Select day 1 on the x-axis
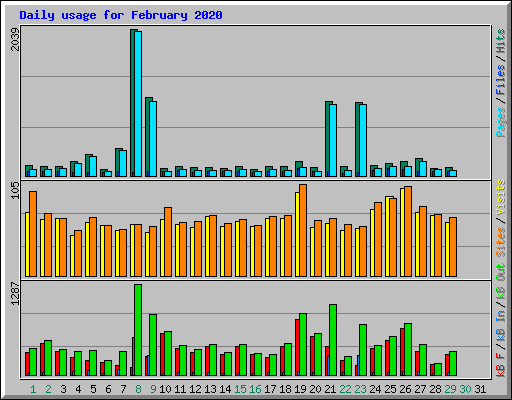512x400 pixels. [33, 389]
